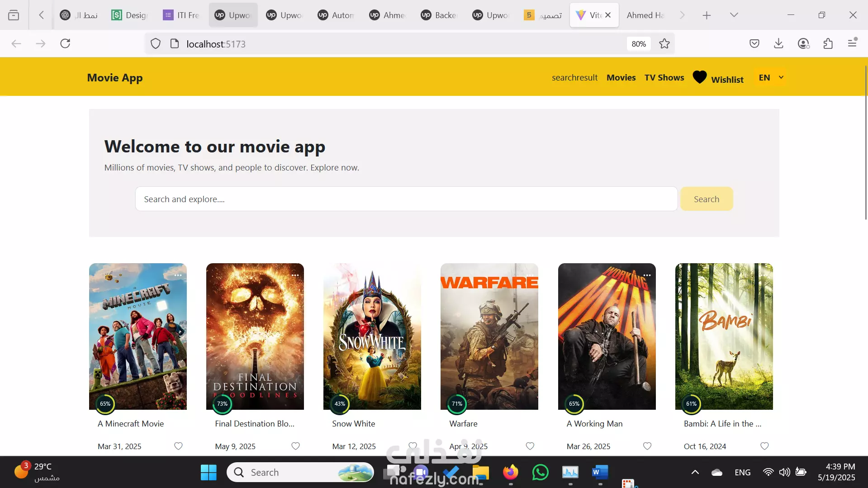Open the Snow White movie poster
The height and width of the screenshot is (488, 868).
[x=372, y=336]
